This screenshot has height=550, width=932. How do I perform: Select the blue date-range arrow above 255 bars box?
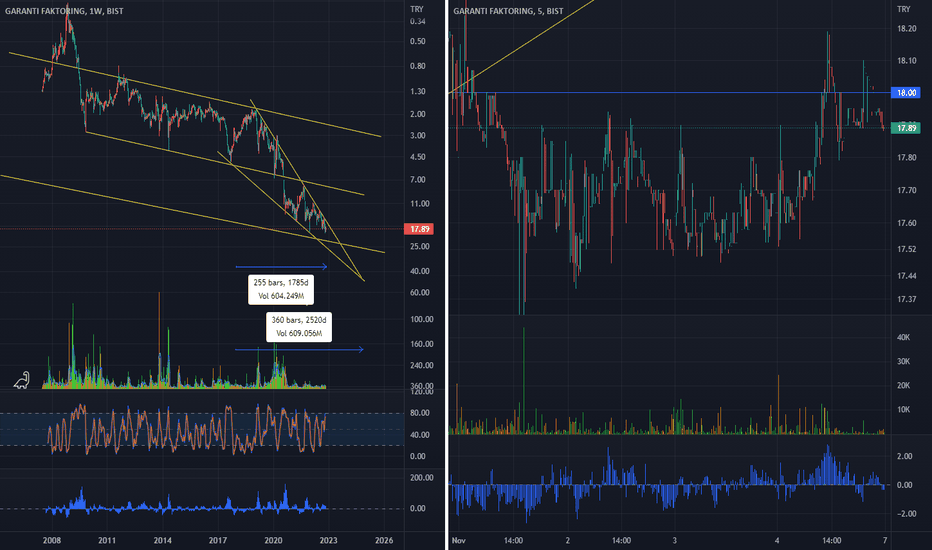pyautogui.click(x=281, y=266)
